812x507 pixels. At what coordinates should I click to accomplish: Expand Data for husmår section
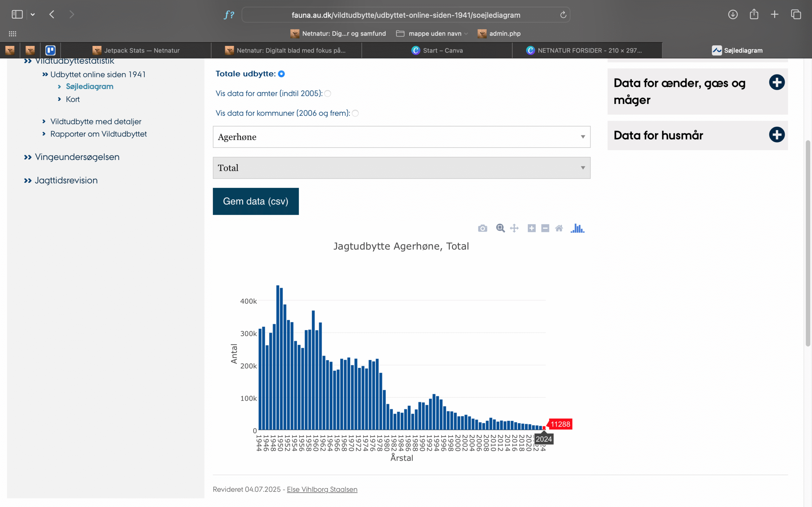pos(776,135)
